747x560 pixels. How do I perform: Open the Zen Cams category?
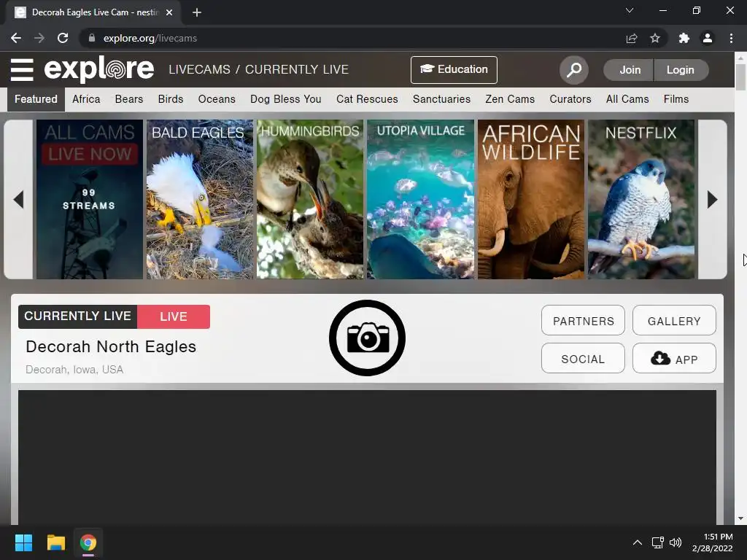pyautogui.click(x=510, y=99)
